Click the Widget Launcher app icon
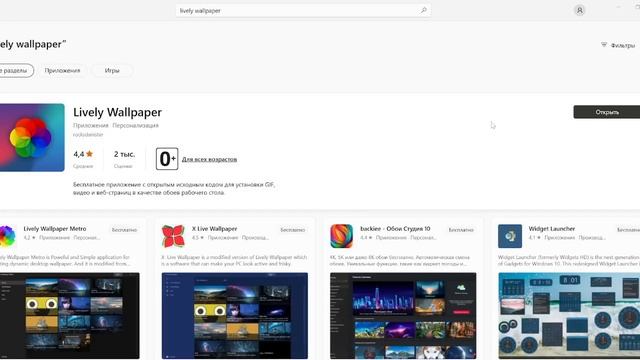Image resolution: width=640 pixels, height=360 pixels. (x=510, y=236)
